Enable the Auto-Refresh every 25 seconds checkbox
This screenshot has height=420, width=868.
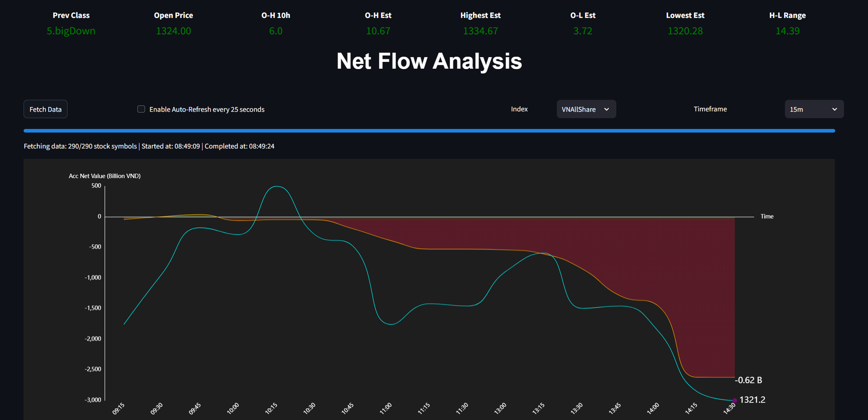141,109
